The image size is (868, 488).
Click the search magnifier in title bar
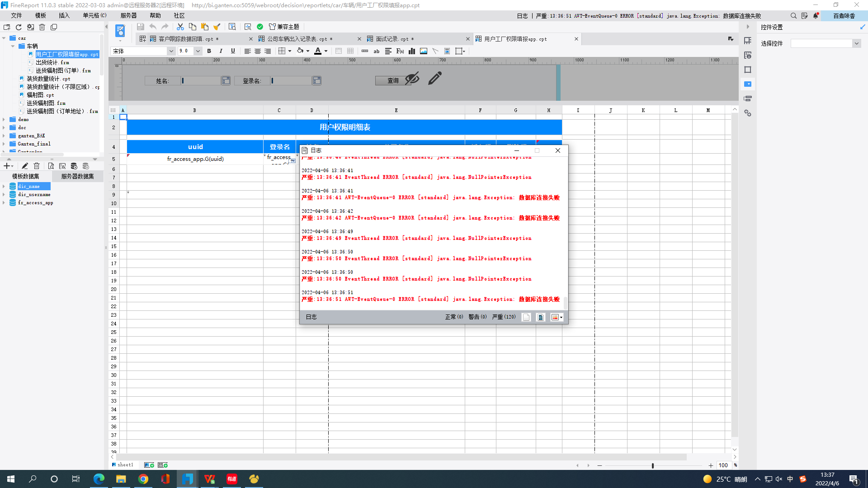(793, 16)
